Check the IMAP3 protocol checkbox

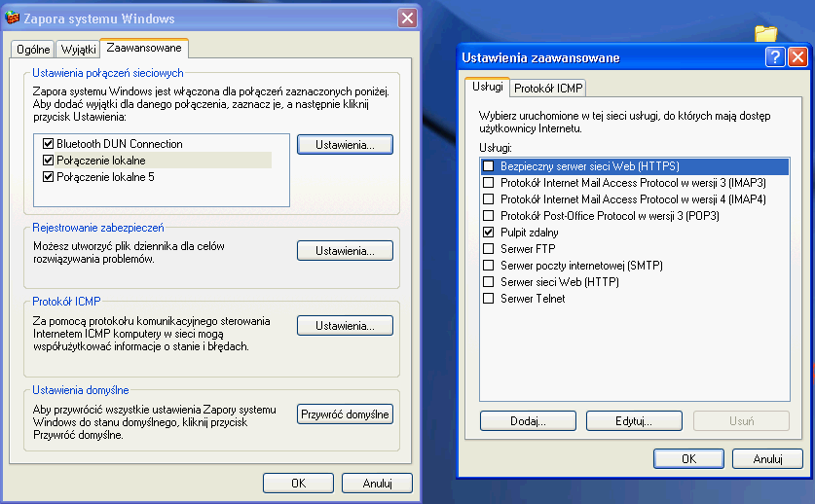click(488, 183)
